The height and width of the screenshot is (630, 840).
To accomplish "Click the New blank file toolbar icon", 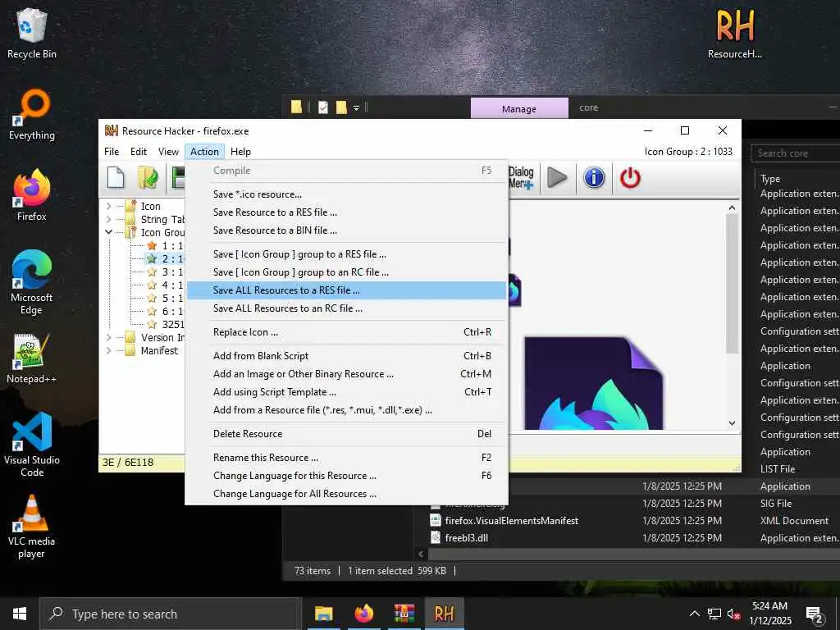I will pos(115,178).
